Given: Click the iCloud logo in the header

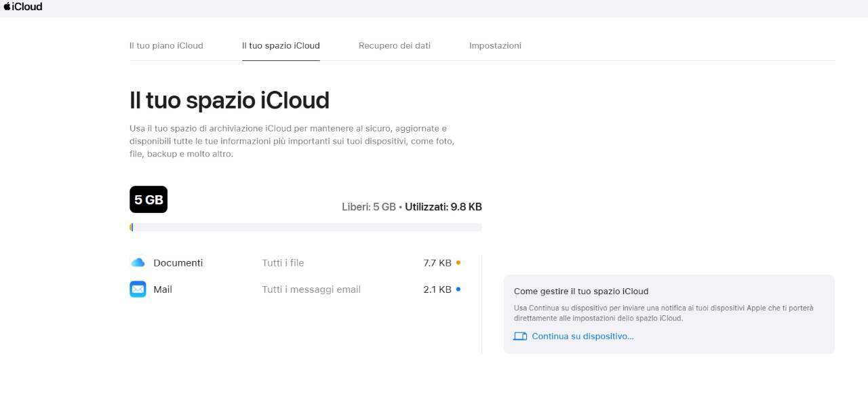Looking at the screenshot, I should coord(22,7).
